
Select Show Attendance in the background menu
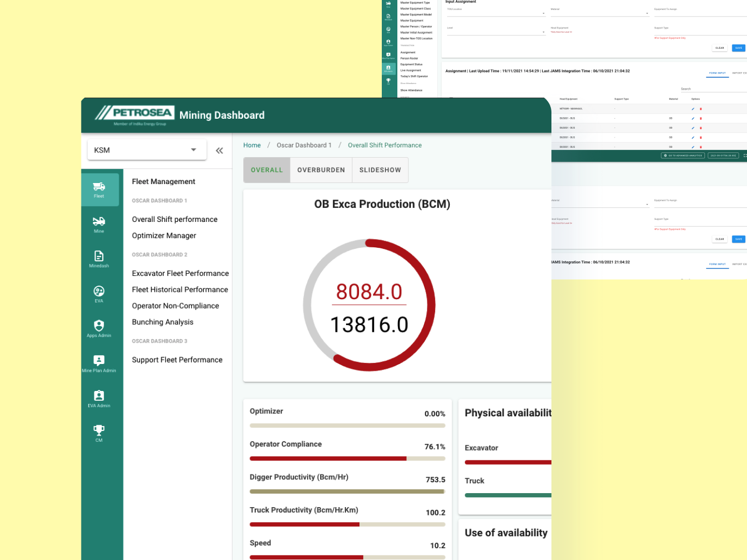point(411,90)
